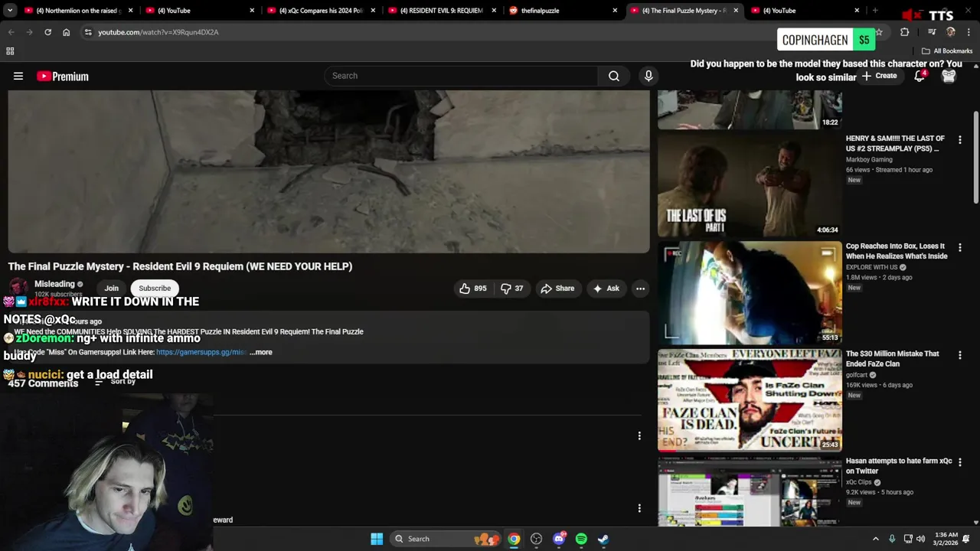This screenshot has height=551, width=980.
Task: Open Chrome apps grid in bookmarks bar
Action: pos(10,51)
